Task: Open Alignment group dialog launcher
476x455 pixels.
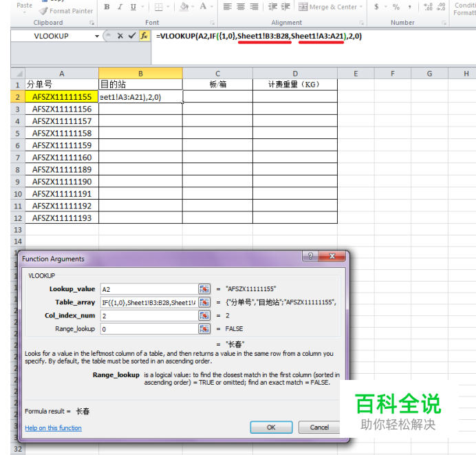Action: [x=362, y=23]
